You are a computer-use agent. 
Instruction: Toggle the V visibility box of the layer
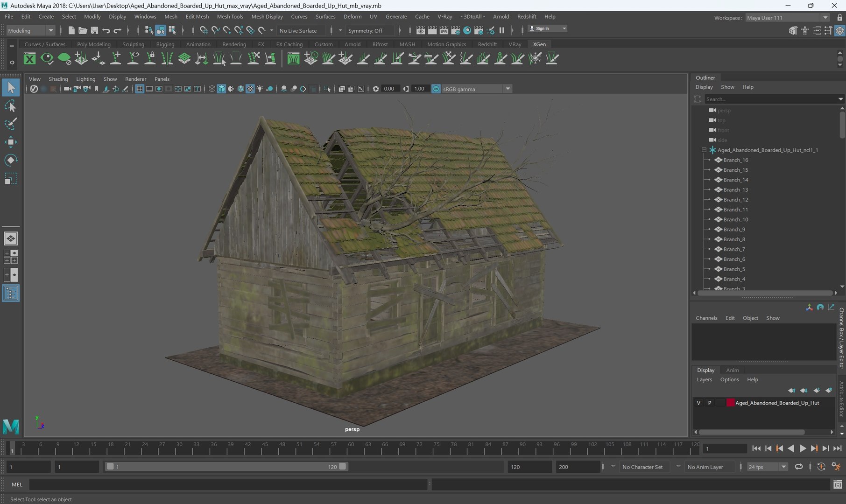click(x=698, y=403)
